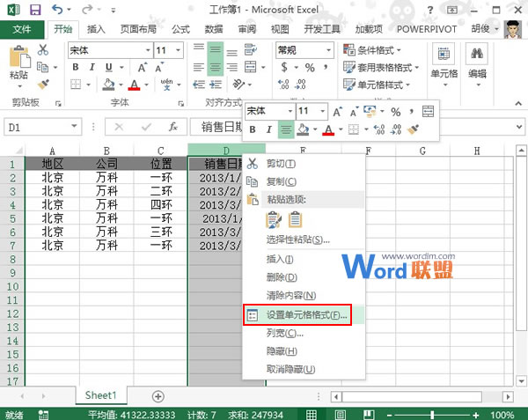The image size is (528, 420).
Task: Open ribbon font name 宋体 dropdown
Action: 148,50
